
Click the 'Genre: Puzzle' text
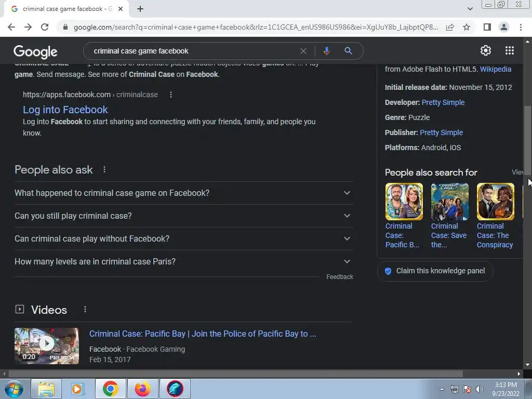point(407,118)
